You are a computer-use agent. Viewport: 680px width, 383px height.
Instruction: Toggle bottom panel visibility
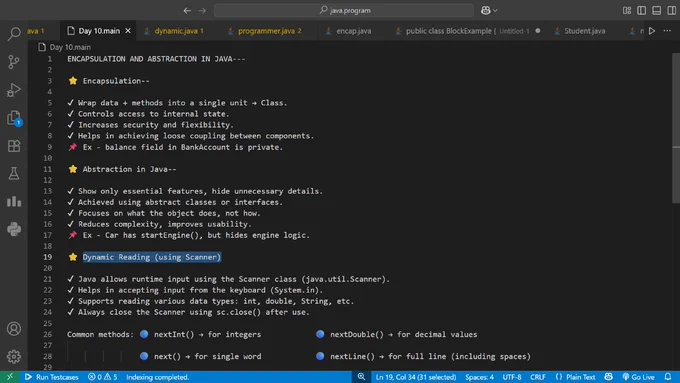tap(657, 10)
